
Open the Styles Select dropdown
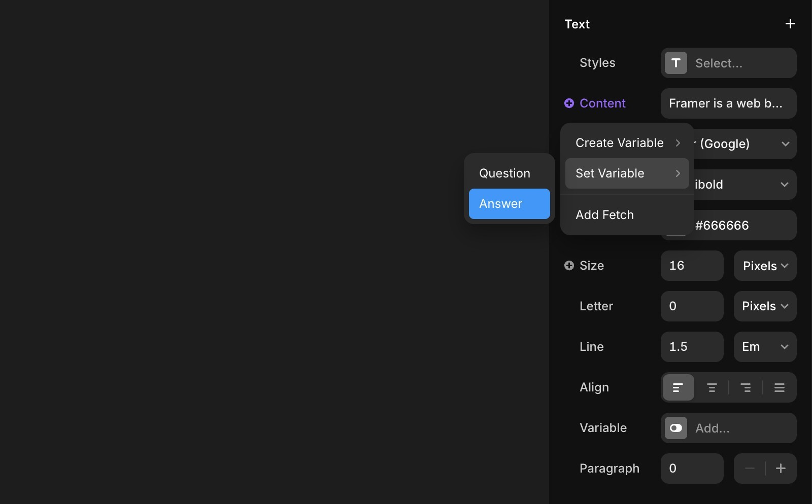(729, 63)
